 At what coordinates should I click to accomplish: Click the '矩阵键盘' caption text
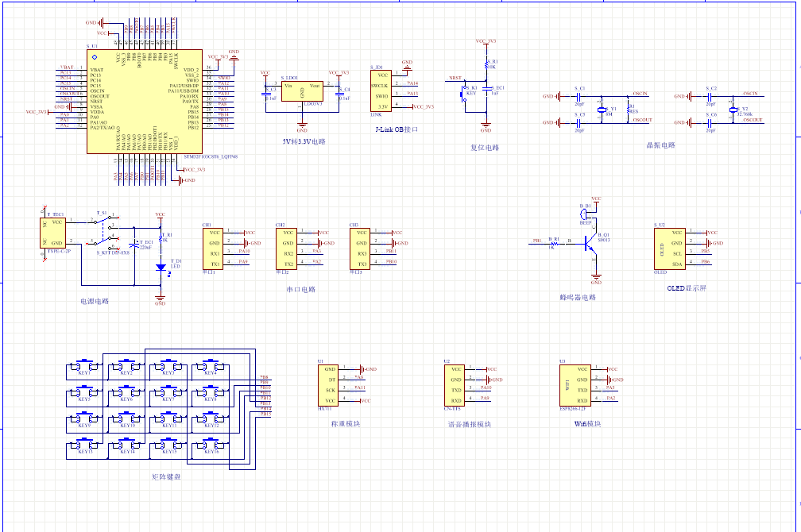click(166, 477)
